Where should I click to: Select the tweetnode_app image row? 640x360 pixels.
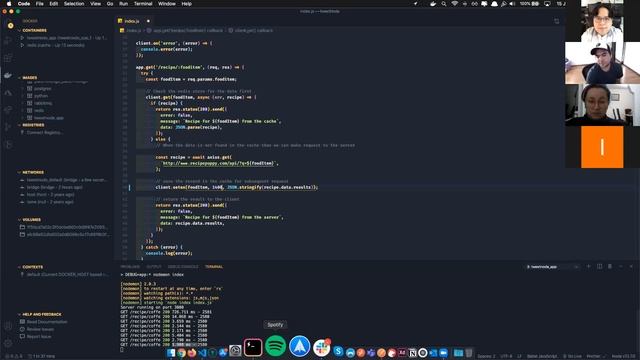(49, 118)
